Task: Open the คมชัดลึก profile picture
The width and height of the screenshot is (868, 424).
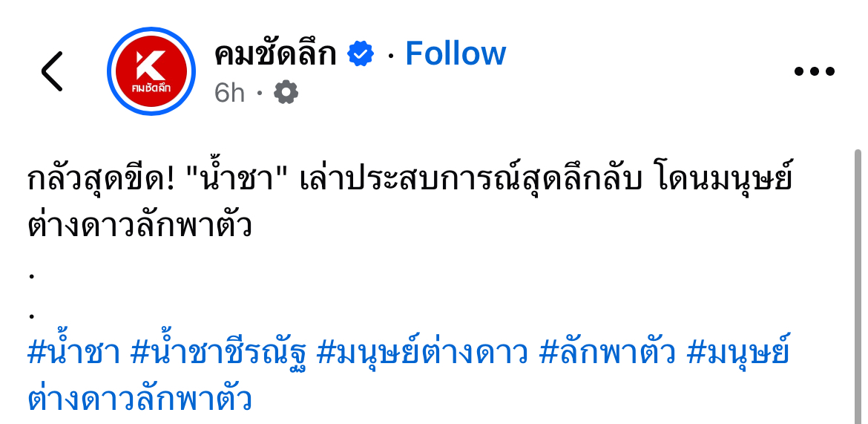Action: pyautogui.click(x=151, y=72)
